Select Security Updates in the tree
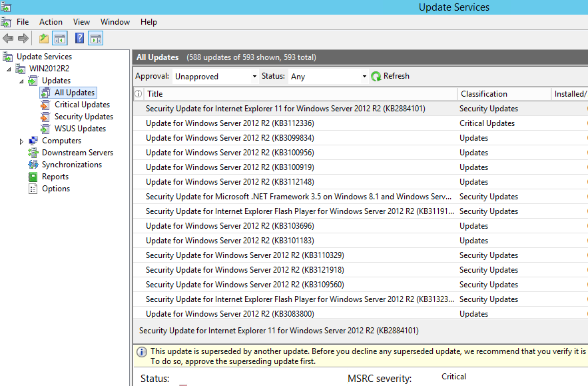 tap(84, 117)
